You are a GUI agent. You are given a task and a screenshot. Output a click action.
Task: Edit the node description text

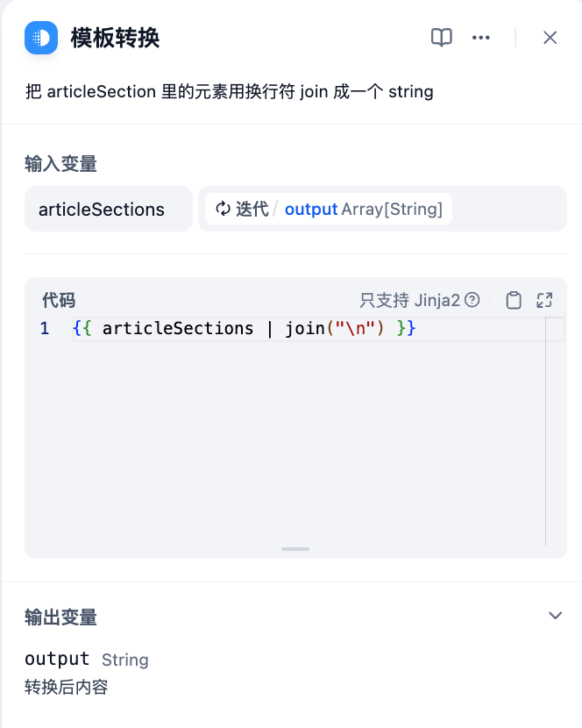[230, 91]
